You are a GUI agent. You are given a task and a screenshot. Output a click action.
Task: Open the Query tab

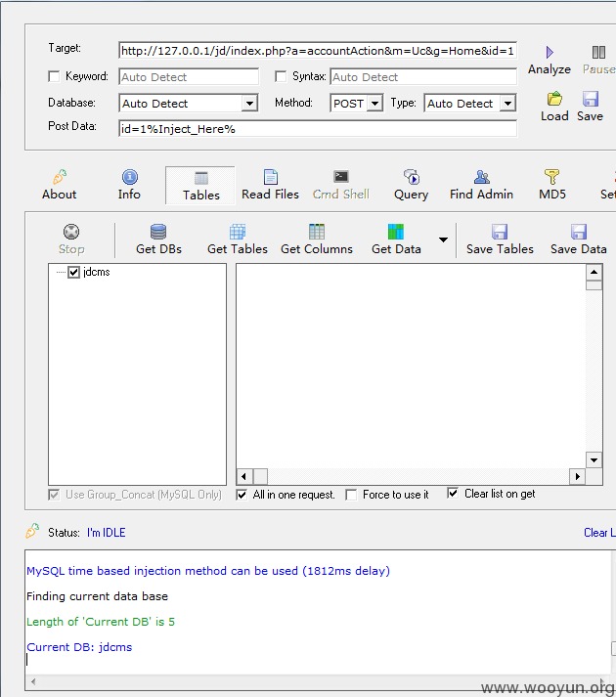click(x=411, y=186)
